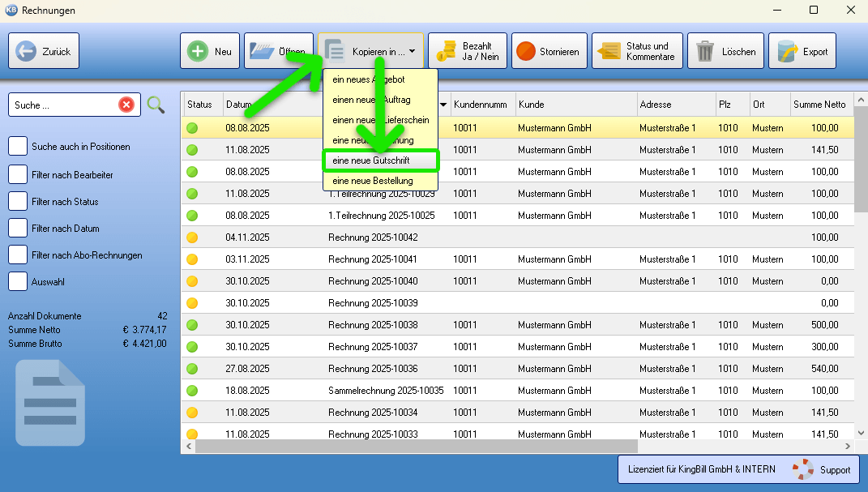Enable Suche auch in Positionen checkbox
The height and width of the screenshot is (492, 868).
pyautogui.click(x=18, y=147)
